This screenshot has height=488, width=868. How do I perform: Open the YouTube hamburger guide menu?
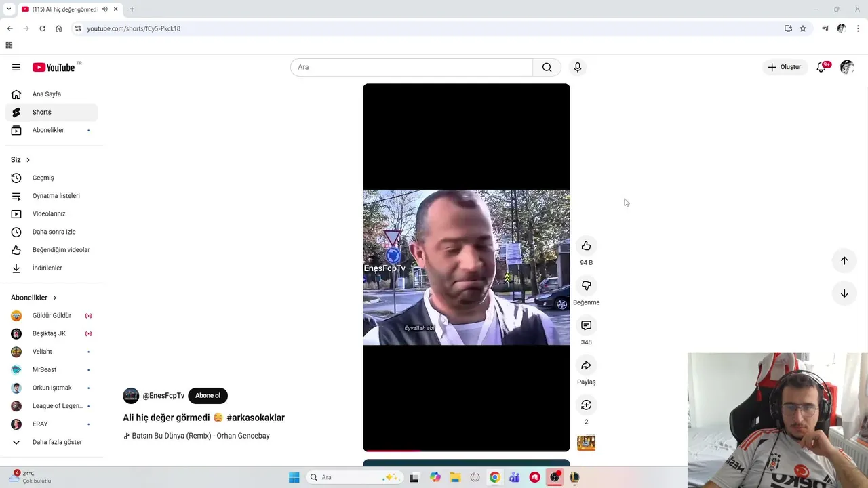(x=16, y=67)
